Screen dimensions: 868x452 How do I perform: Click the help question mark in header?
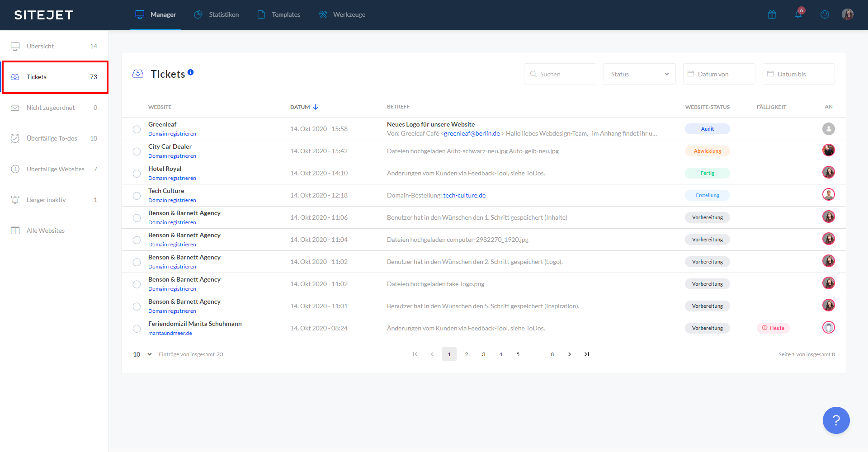point(825,14)
